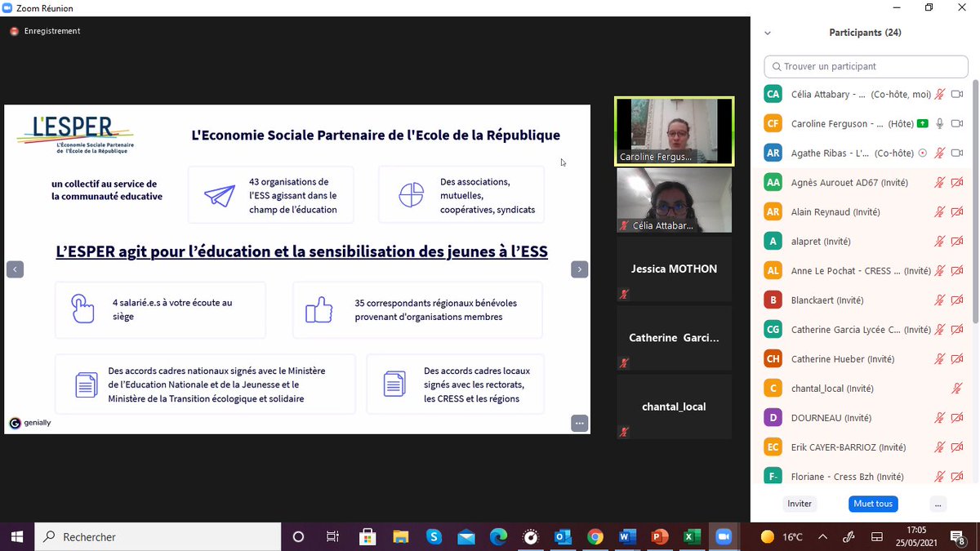Click Agathe Ribas recording indicator icon

click(x=923, y=153)
